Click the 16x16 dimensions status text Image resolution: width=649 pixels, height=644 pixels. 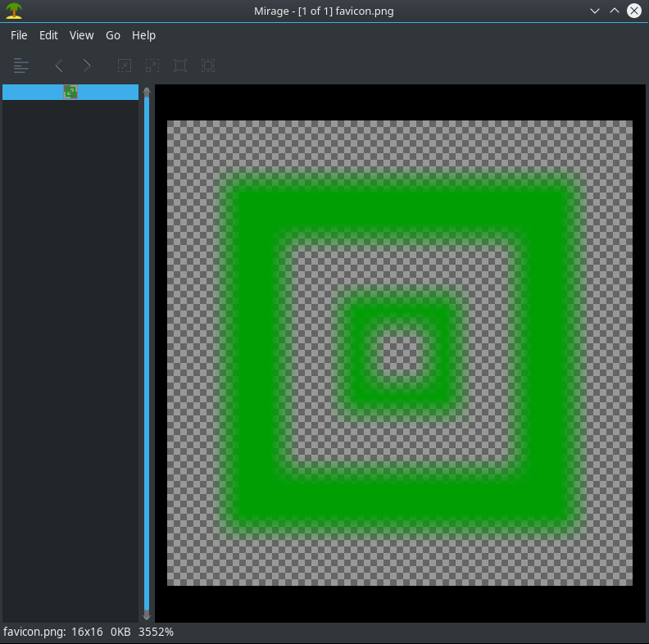coord(87,632)
